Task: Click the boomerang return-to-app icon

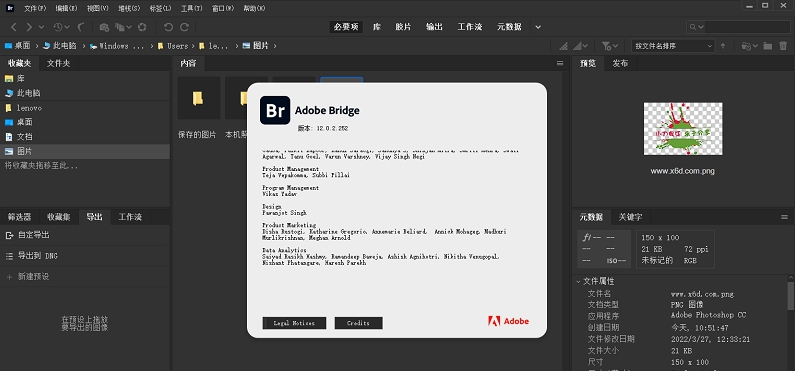Action: tap(81, 27)
